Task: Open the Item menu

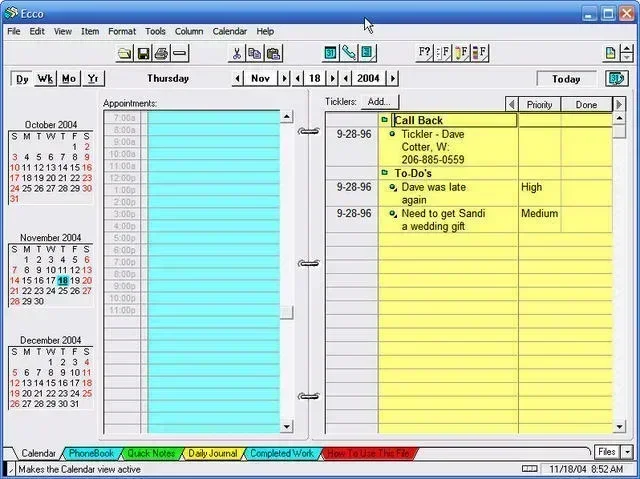Action: click(x=90, y=31)
